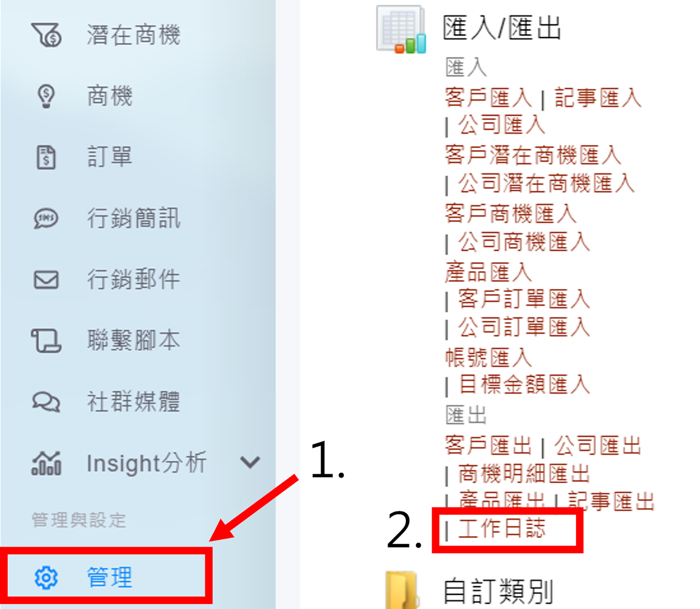Click the 行銷簡訊 SMS bubble icon
Image resolution: width=700 pixels, height=609 pixels.
point(46,219)
